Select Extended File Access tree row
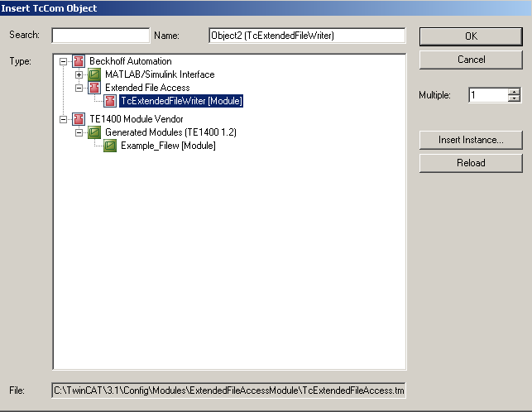Image resolution: width=532 pixels, height=412 pixels. pyautogui.click(x=147, y=88)
